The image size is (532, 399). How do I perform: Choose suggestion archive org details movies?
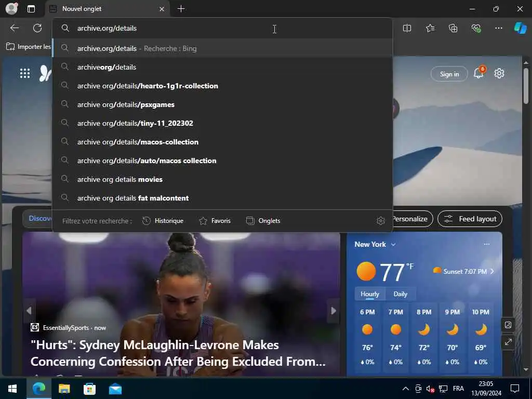coord(222,179)
